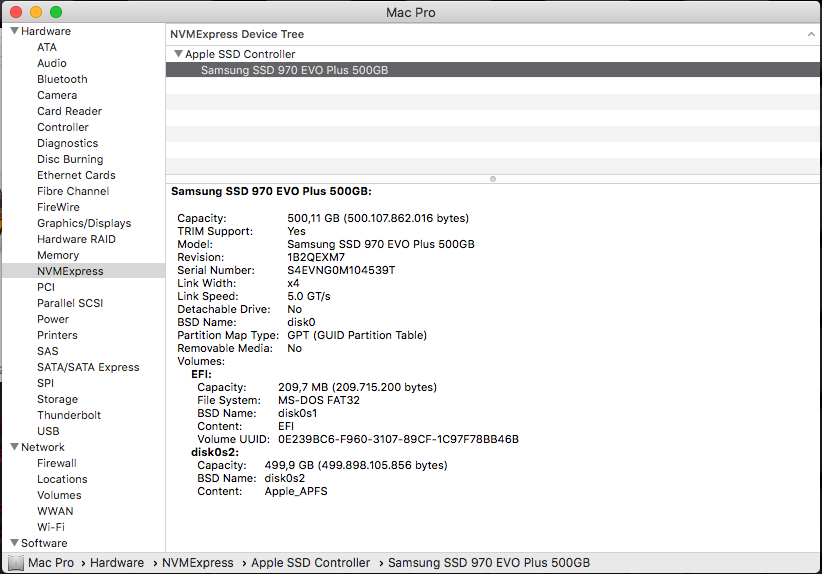The width and height of the screenshot is (822, 574).
Task: Click the Link Speed value 5.0 GT/s
Action: 309,296
